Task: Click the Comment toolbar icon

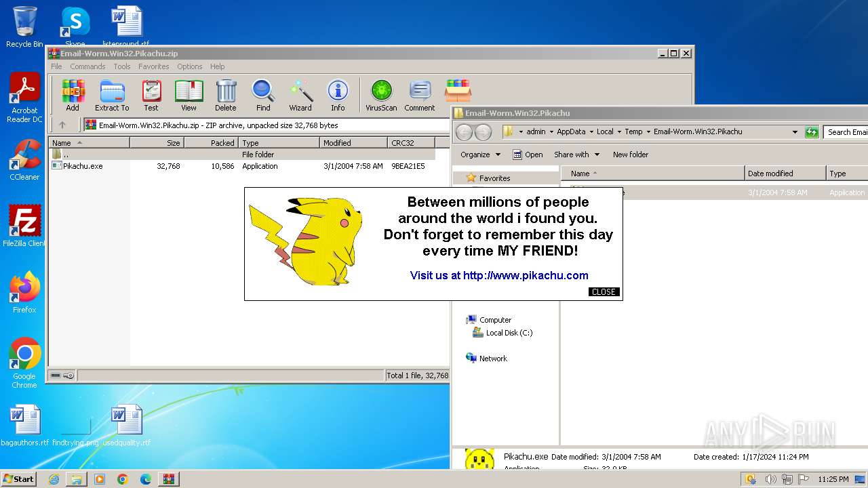Action: (x=420, y=95)
